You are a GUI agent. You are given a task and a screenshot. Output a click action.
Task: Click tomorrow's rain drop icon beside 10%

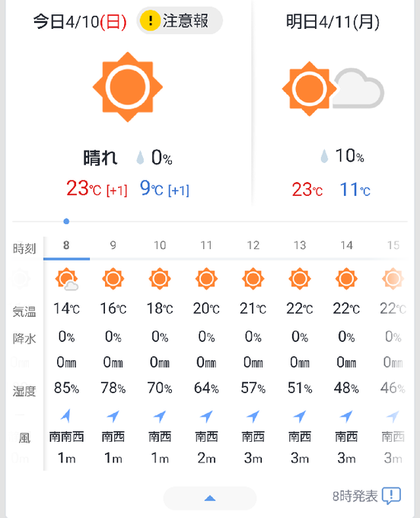[324, 156]
